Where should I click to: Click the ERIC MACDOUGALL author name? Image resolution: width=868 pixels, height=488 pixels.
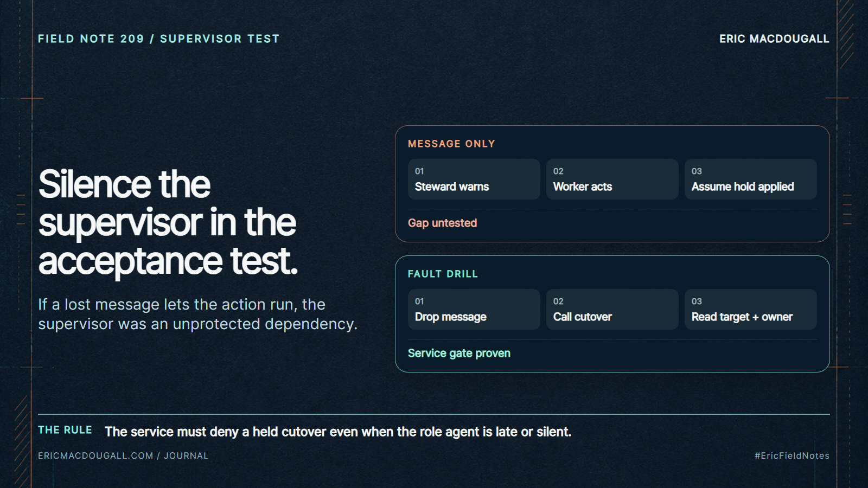[774, 38]
